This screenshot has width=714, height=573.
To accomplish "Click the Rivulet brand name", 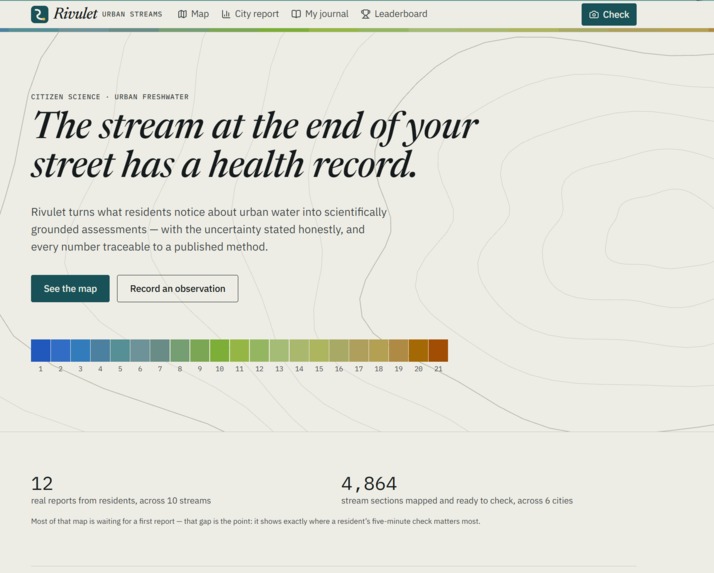I will click(x=76, y=14).
